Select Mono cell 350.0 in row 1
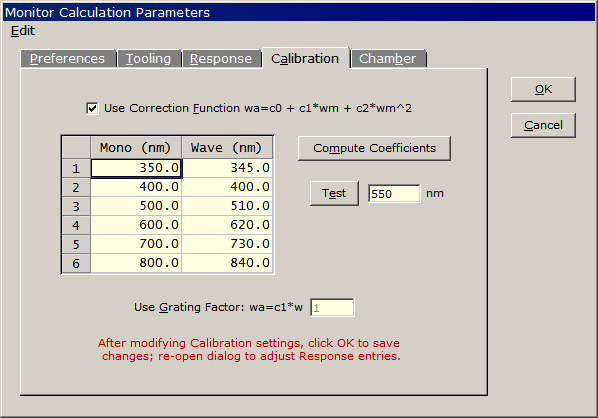Screen dimensions: 598x418 [136, 168]
